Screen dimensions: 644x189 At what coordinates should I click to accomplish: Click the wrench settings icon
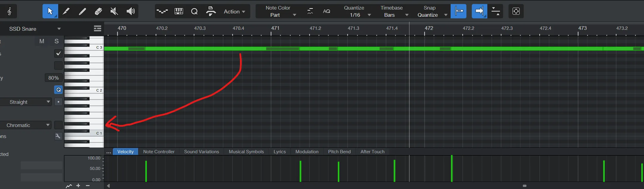point(58,136)
